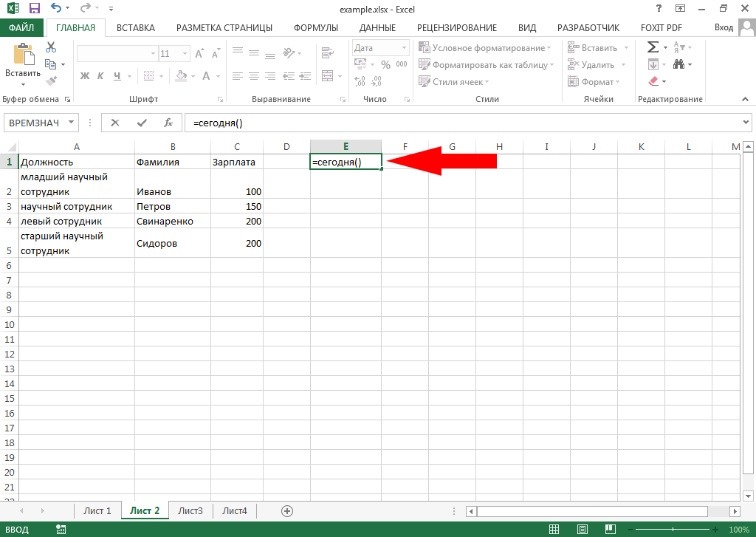Click the Font Color letter A icon
This screenshot has height=537, width=756.
207,76
